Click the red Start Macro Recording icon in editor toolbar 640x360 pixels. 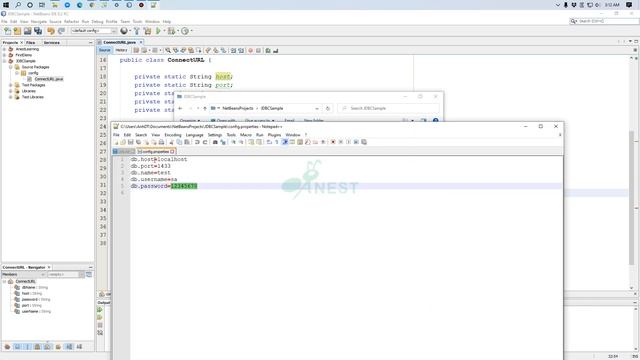(251, 51)
